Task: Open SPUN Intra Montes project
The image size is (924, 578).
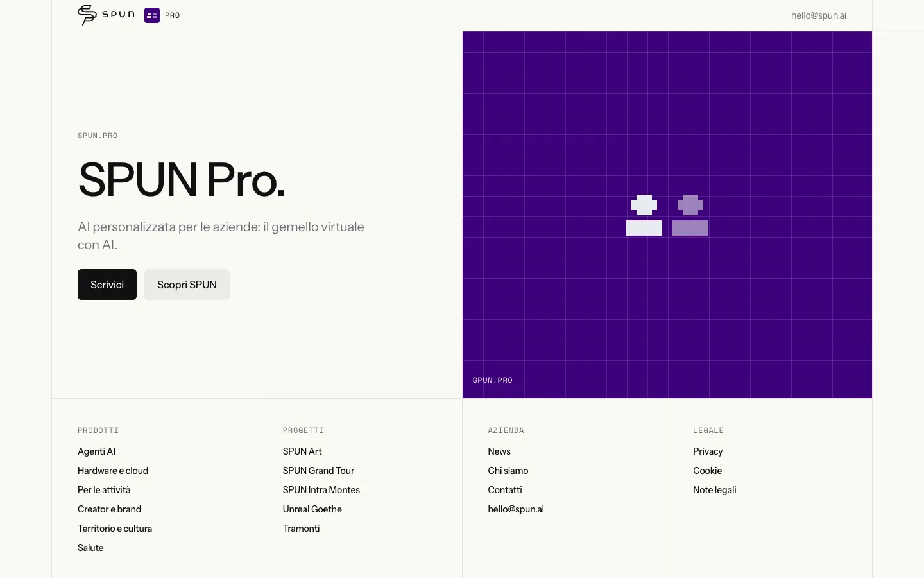Action: [x=321, y=490]
